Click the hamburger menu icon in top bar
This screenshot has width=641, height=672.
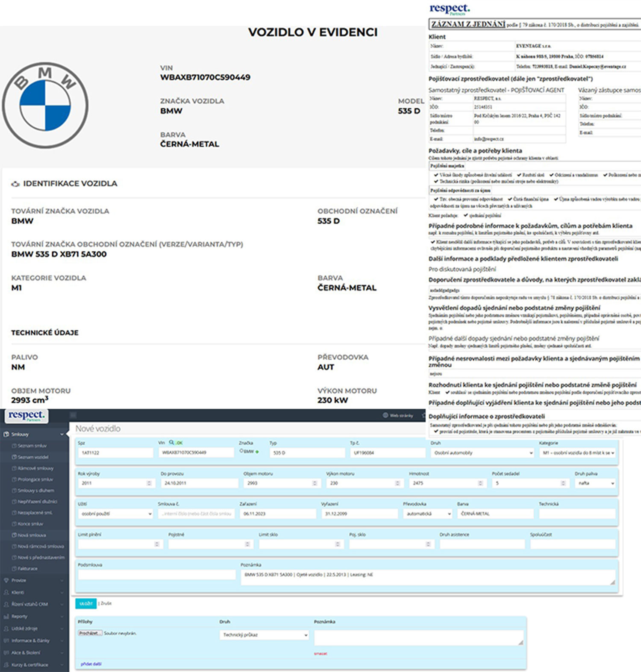point(73,415)
